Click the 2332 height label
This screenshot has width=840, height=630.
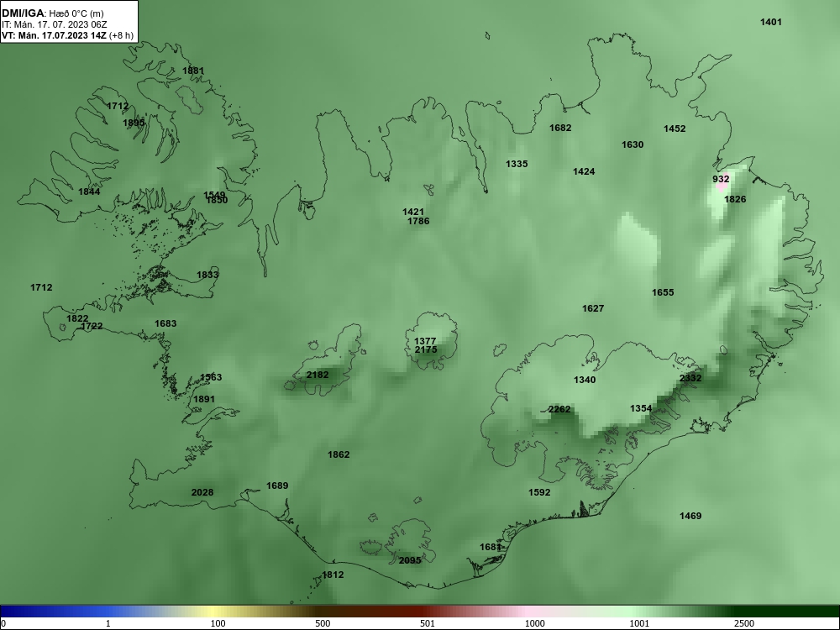(690, 378)
